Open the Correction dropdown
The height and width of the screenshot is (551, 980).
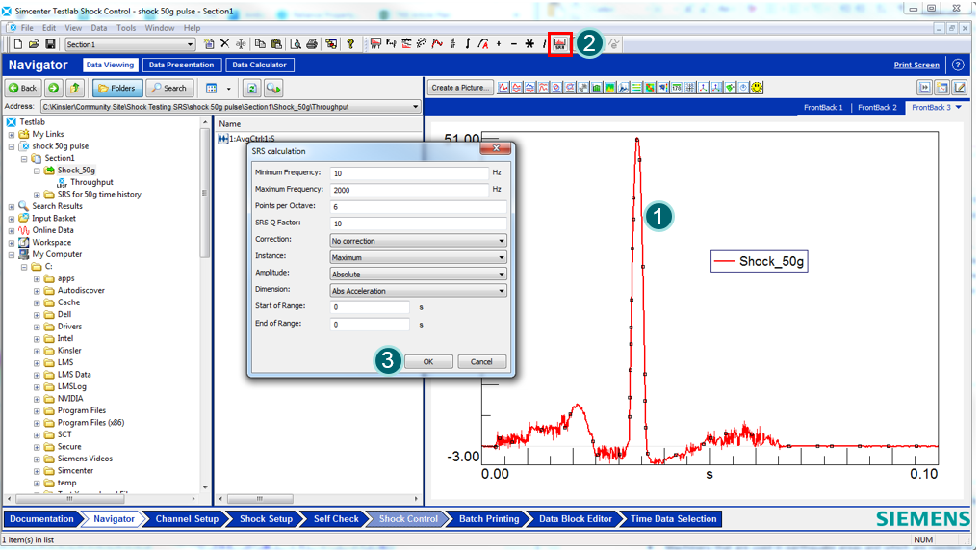[x=418, y=241]
